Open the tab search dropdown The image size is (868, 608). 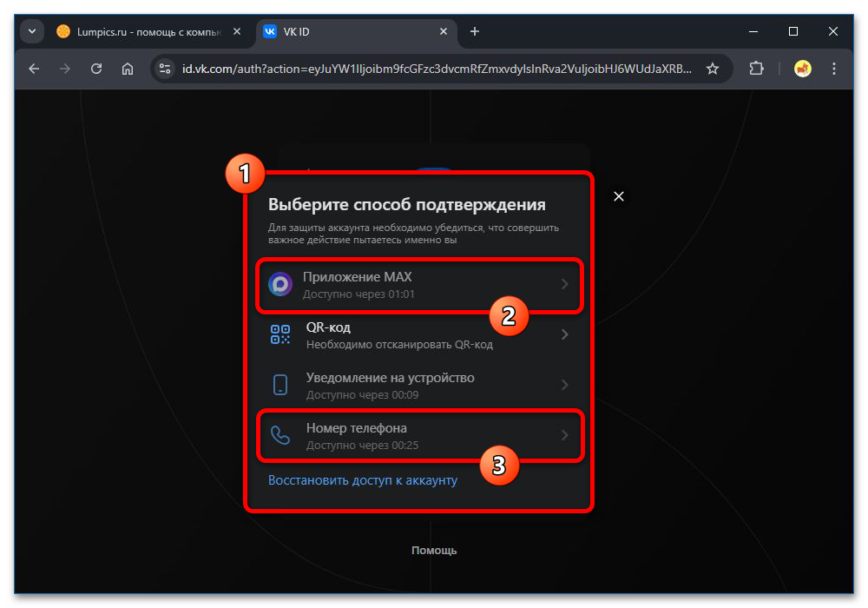point(32,31)
